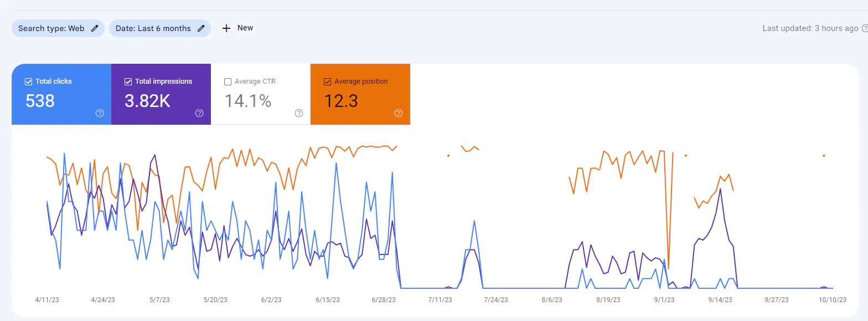Click the 10/10/23 axis date label
Image resolution: width=868 pixels, height=321 pixels.
click(833, 300)
